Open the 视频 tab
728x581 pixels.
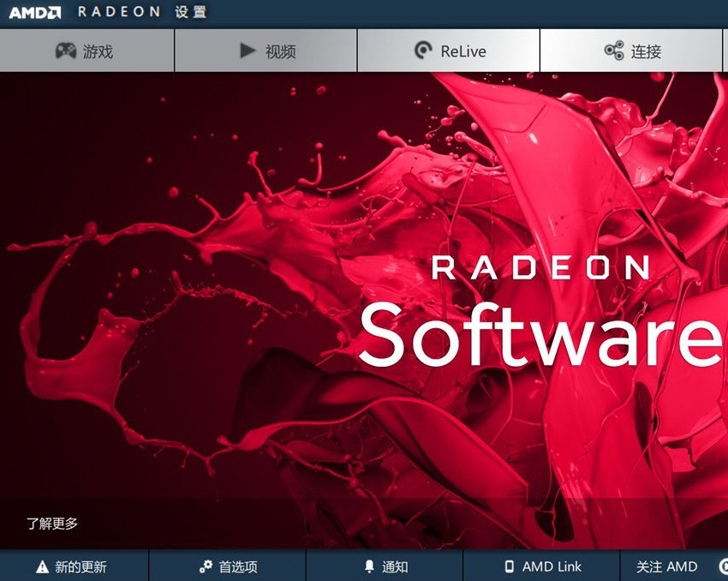click(266, 51)
